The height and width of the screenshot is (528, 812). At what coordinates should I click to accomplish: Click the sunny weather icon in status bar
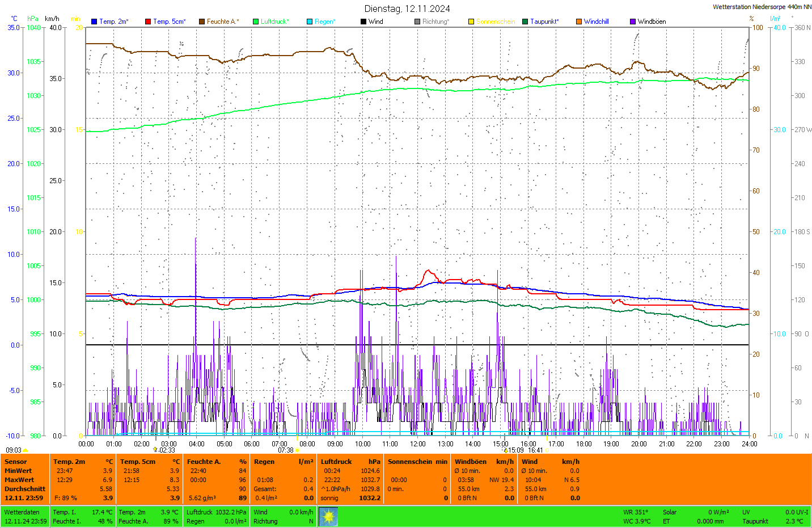tap(328, 516)
